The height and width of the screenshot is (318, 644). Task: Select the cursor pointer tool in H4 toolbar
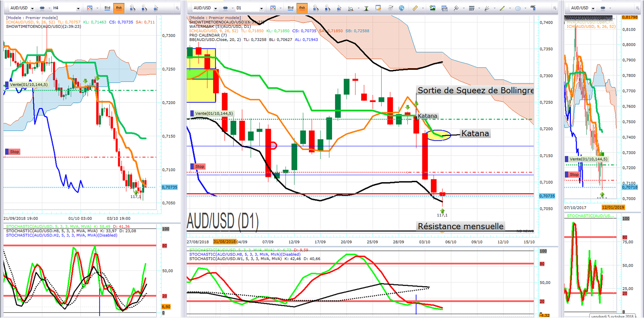click(x=157, y=8)
